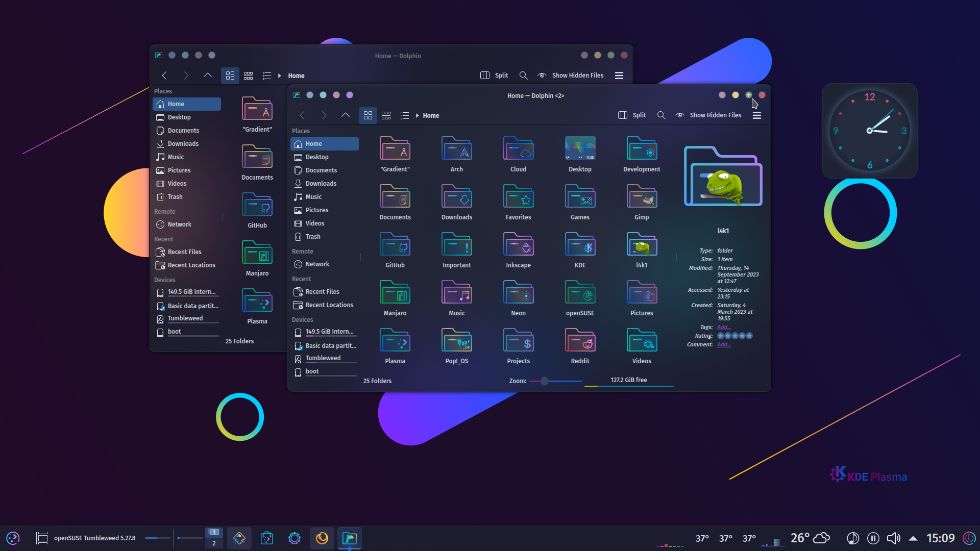Open the Neon folder
This screenshot has width=980, height=551.
click(x=518, y=298)
